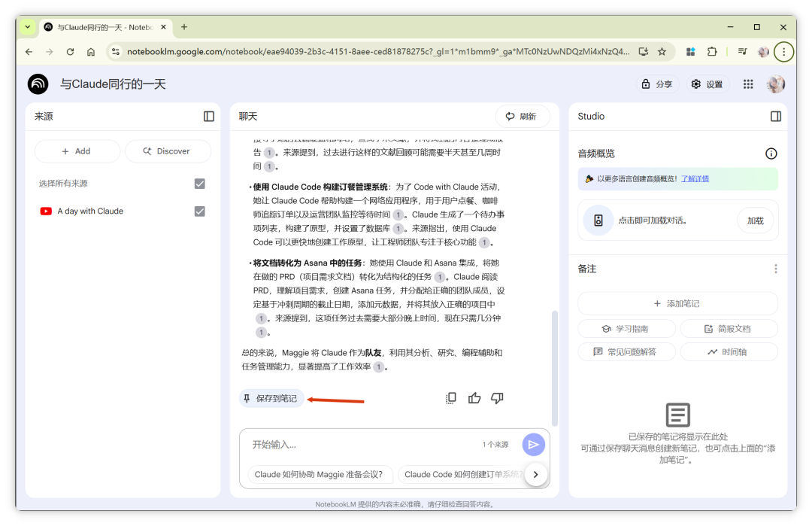Give thumbs up to the response

(x=474, y=398)
